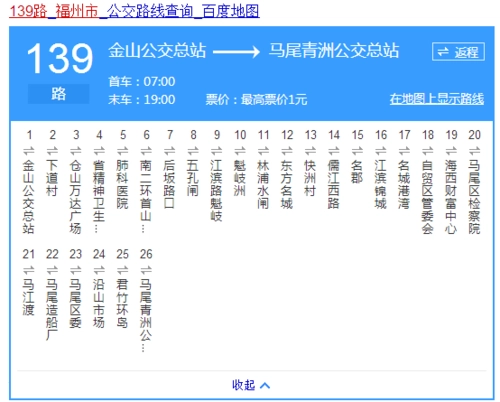Click the transfer icon above 马江渡
500x402 pixels.
coord(29,269)
